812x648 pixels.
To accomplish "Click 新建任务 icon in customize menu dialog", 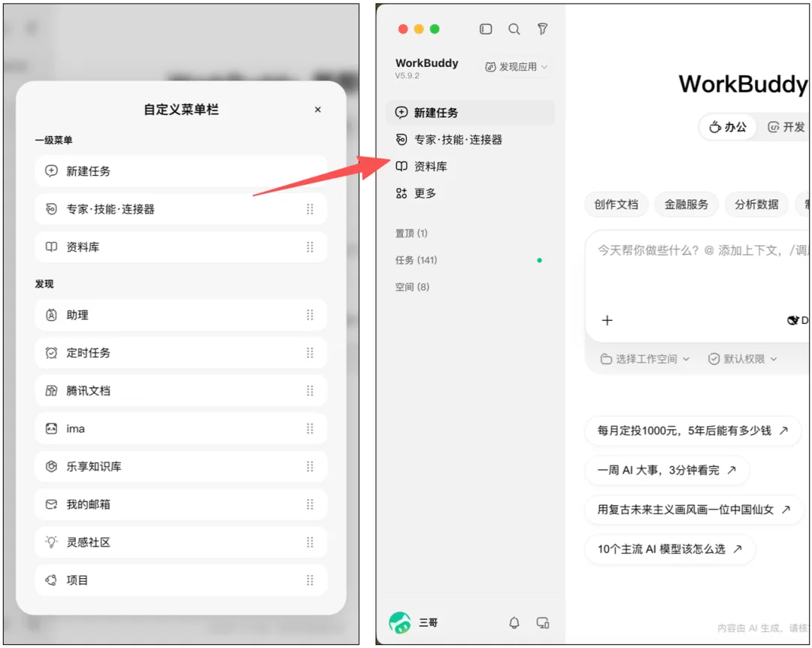I will pos(51,171).
